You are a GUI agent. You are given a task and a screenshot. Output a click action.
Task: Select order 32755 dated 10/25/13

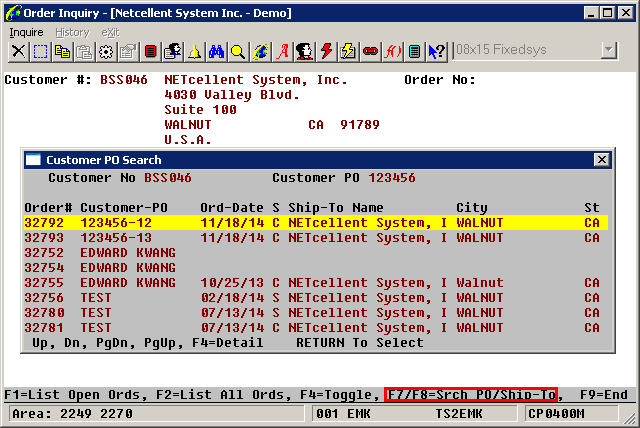tap(316, 283)
